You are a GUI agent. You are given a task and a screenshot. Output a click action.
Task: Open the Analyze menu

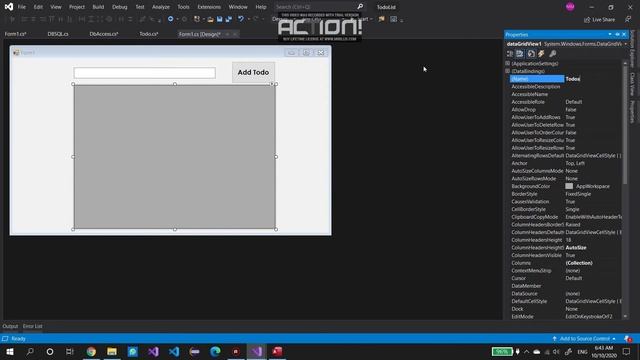(161, 7)
